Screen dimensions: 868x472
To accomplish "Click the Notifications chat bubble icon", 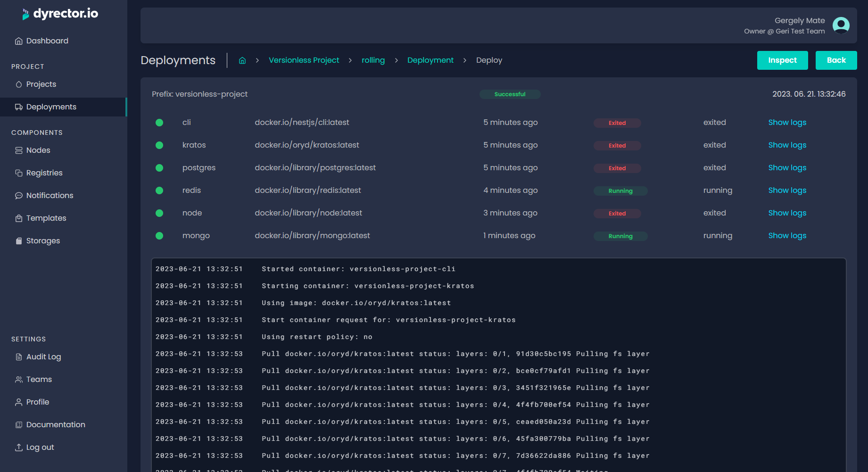I will pyautogui.click(x=19, y=196).
